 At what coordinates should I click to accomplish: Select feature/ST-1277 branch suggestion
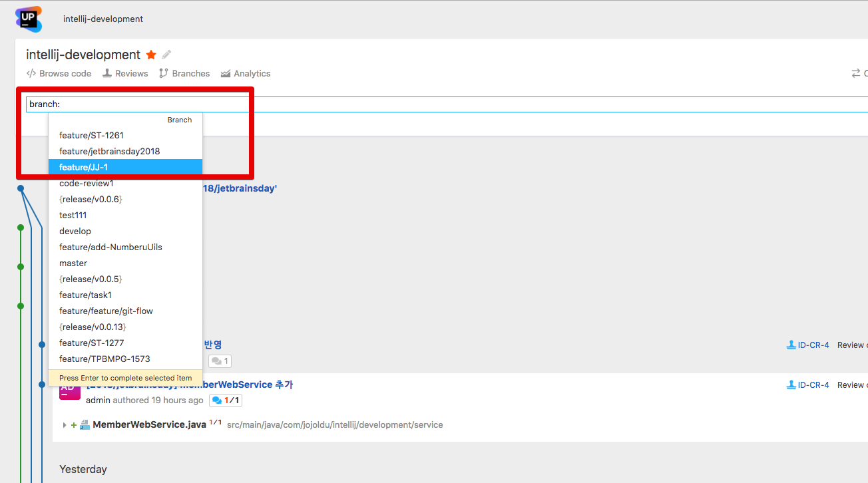pyautogui.click(x=125, y=343)
